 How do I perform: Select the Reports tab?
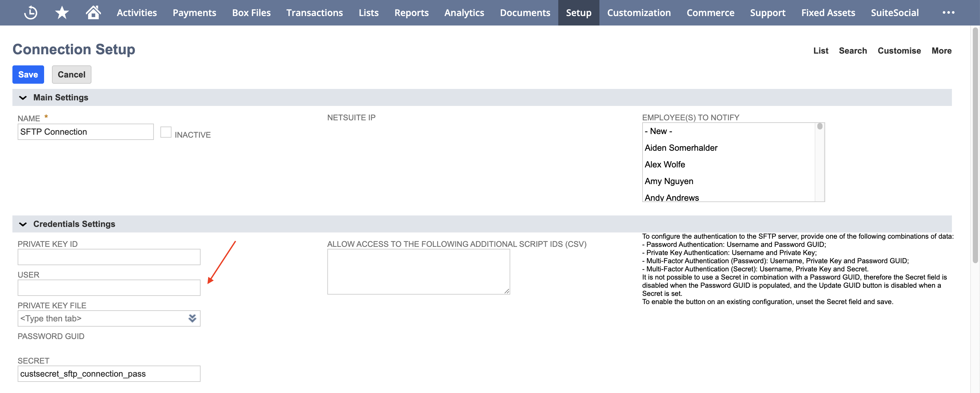(x=412, y=12)
